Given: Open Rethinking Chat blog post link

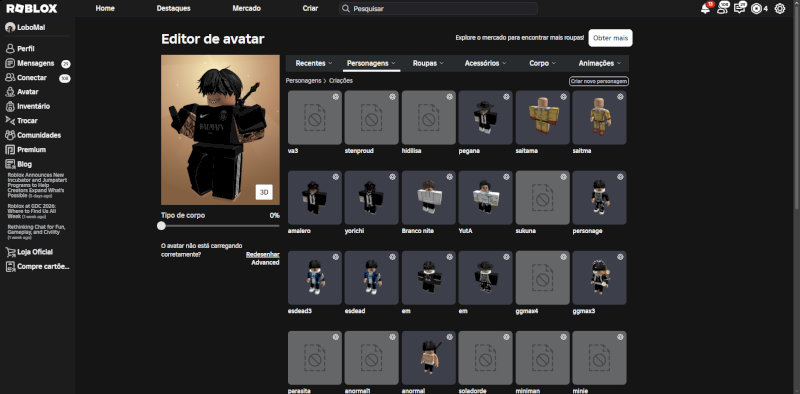Looking at the screenshot, I should (x=36, y=232).
